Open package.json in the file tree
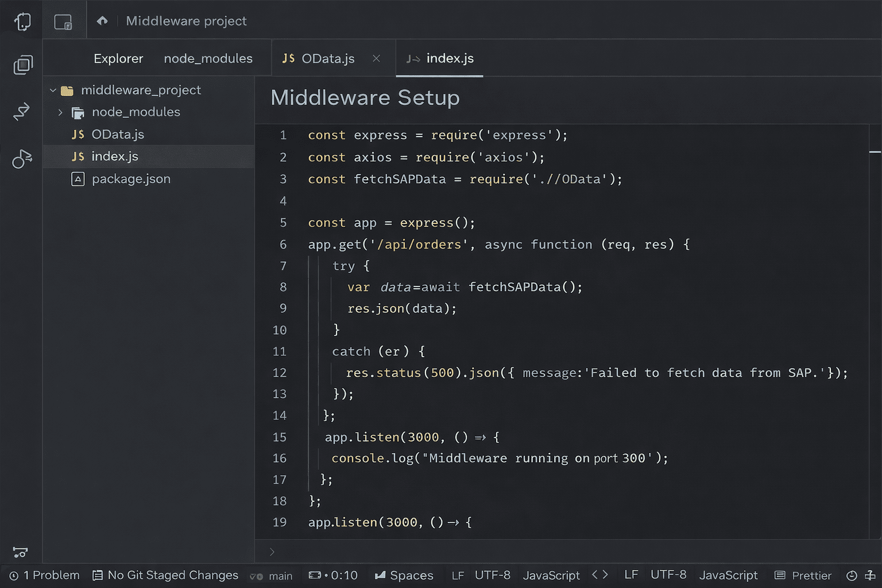This screenshot has height=588, width=882. click(x=131, y=179)
